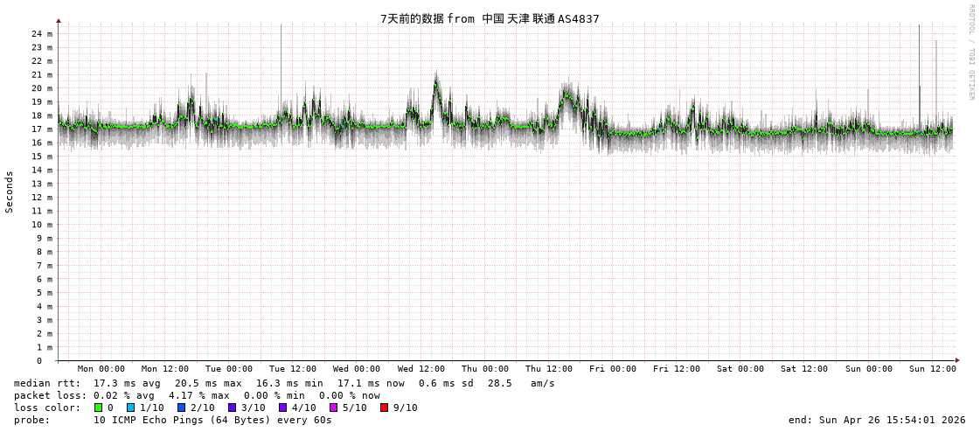Click the Fri 00:00 time axis label
Viewport: 980px width, 432px height.
click(613, 369)
